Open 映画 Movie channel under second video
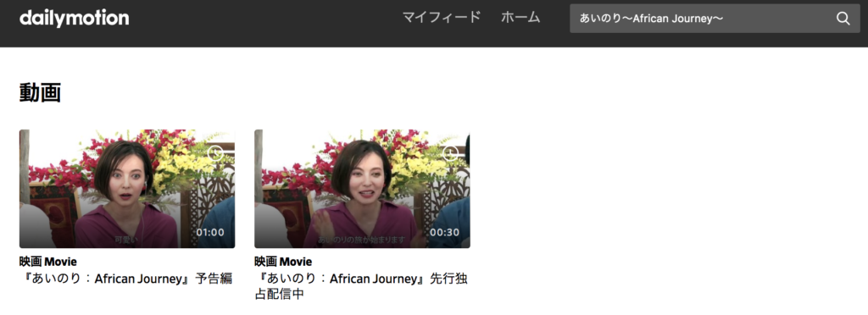 tap(283, 262)
